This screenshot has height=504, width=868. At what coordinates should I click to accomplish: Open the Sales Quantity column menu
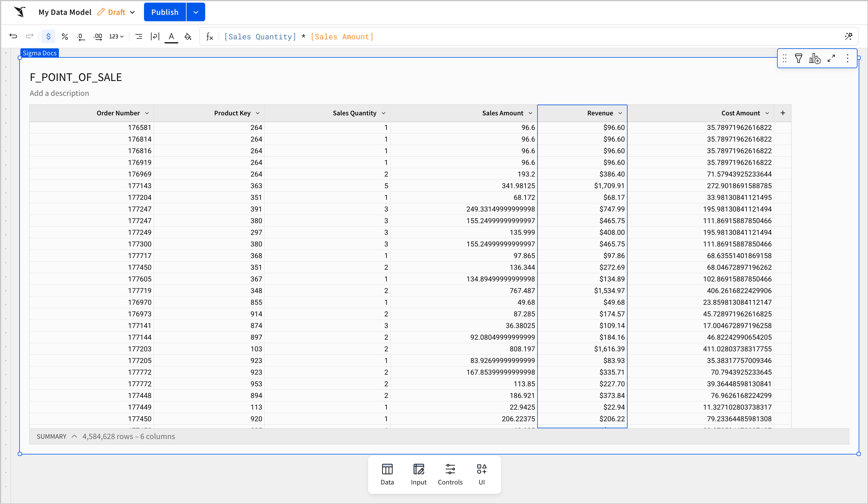point(383,113)
